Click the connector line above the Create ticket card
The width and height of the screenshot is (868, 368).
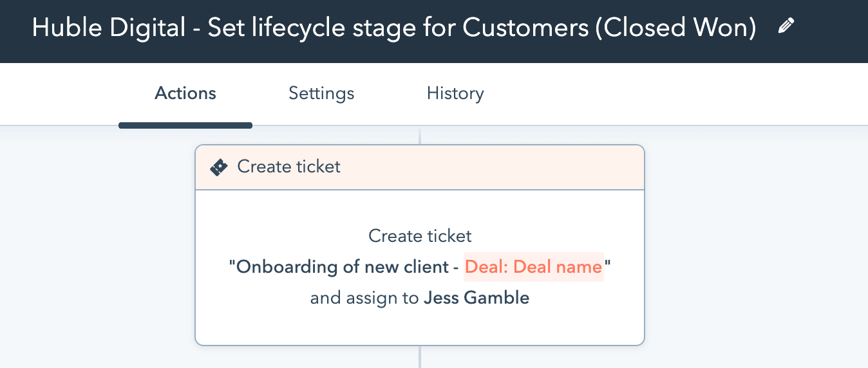pyautogui.click(x=420, y=136)
